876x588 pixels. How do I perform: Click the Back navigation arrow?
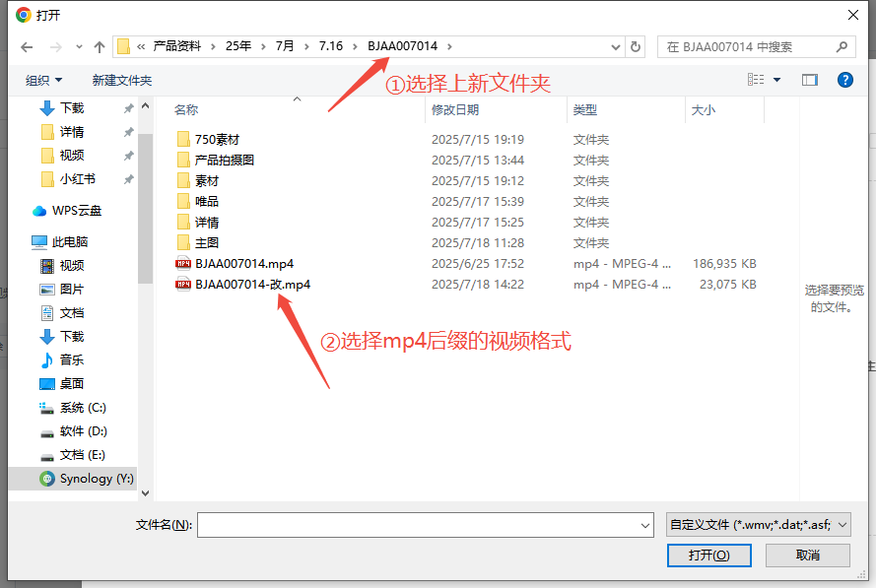coord(26,46)
